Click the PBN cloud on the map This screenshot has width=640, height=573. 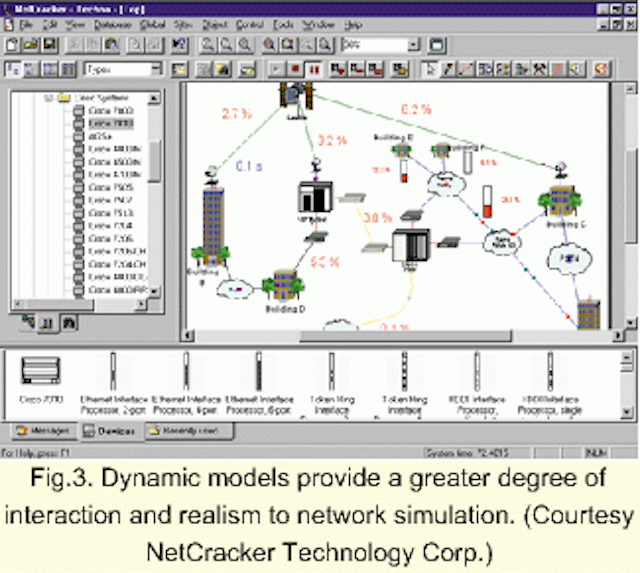coord(569,259)
